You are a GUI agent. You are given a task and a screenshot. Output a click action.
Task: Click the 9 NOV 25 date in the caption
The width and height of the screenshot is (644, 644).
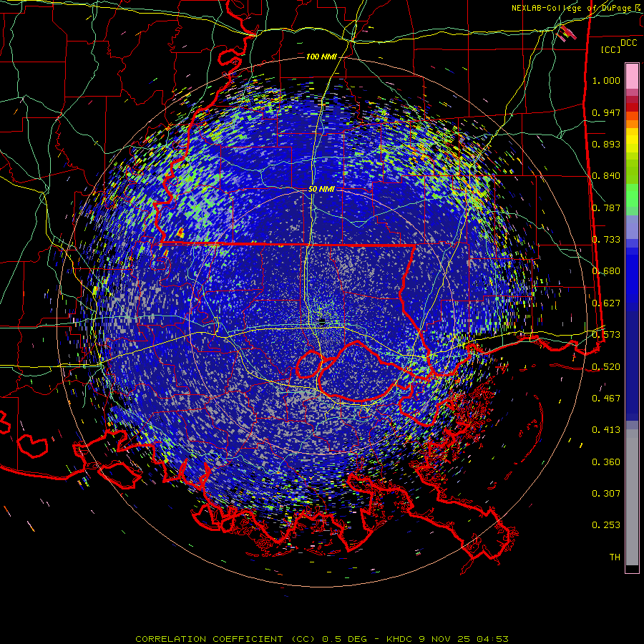click(x=446, y=639)
